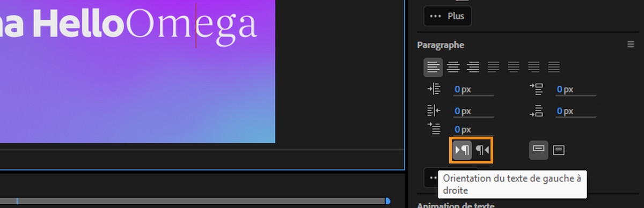
Task: Center-align the paragraph text
Action: [453, 67]
